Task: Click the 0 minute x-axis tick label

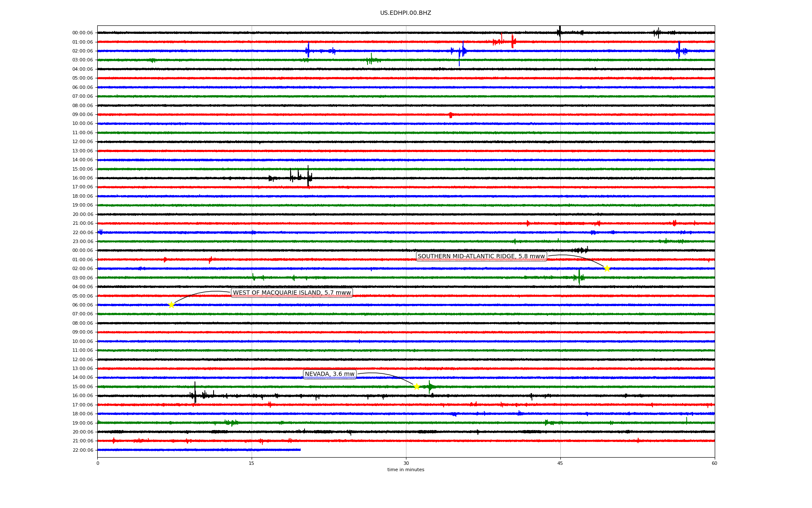Action: 98,463
